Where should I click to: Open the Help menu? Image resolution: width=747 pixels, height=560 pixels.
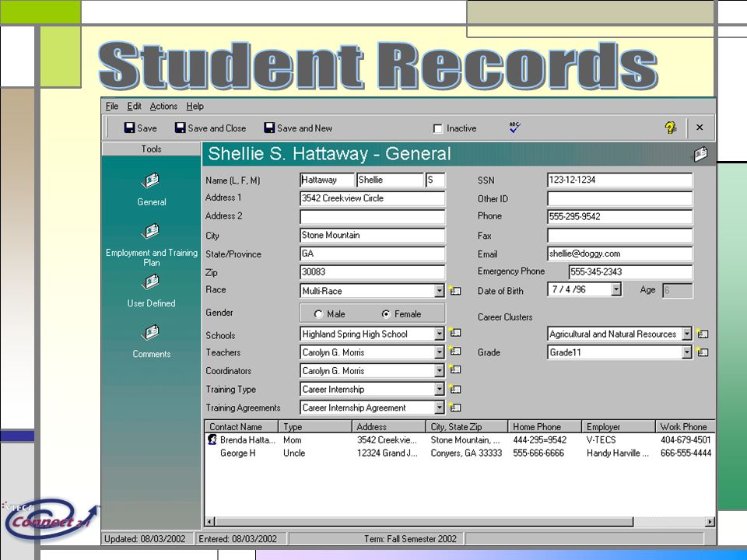tap(195, 107)
